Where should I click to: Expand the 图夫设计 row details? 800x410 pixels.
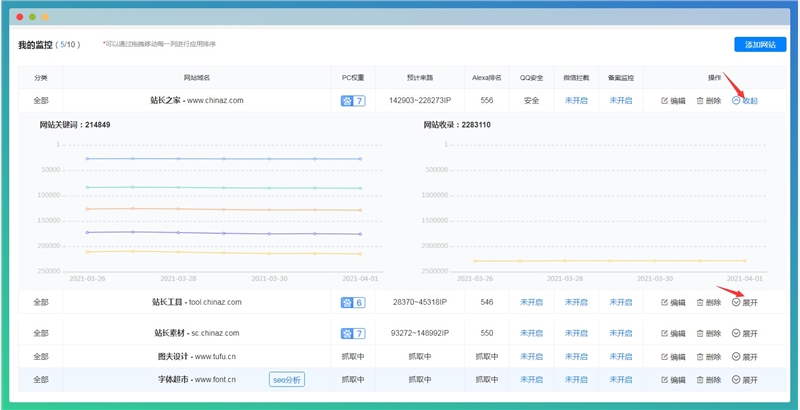[x=745, y=356]
